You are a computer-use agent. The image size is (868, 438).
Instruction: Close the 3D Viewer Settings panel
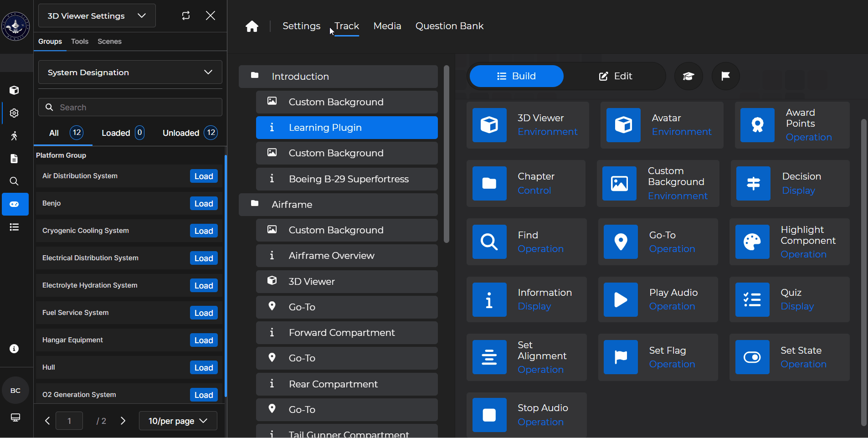(x=211, y=15)
